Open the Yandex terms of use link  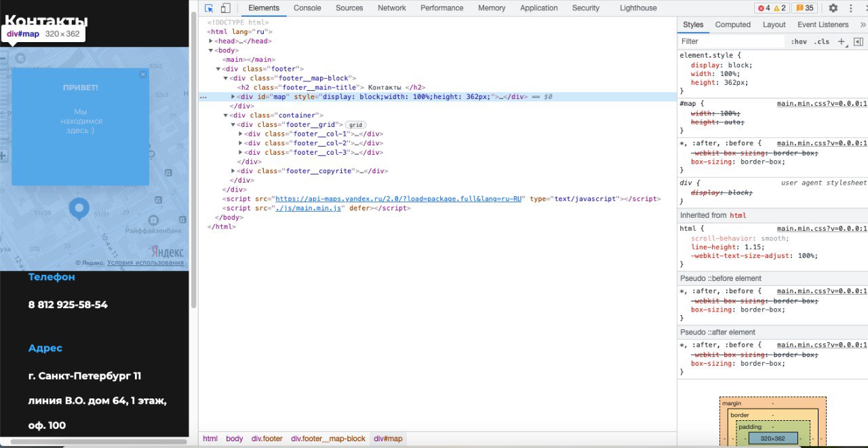(145, 263)
